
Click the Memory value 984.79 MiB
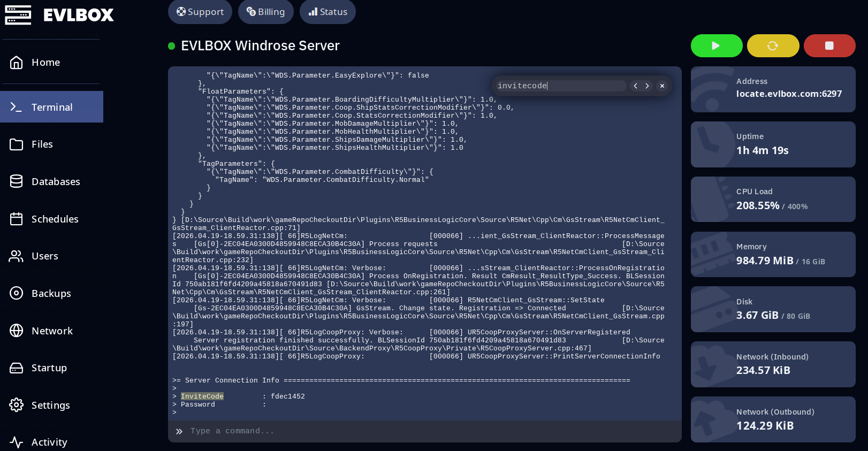[765, 261]
